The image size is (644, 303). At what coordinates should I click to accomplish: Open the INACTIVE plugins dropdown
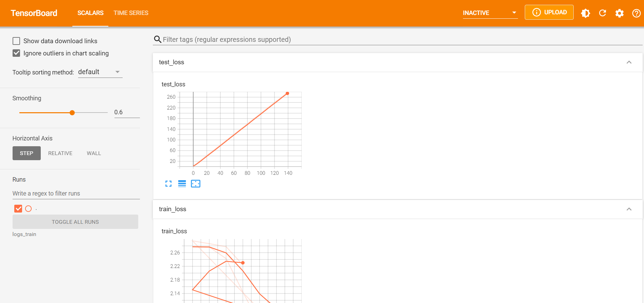click(490, 13)
